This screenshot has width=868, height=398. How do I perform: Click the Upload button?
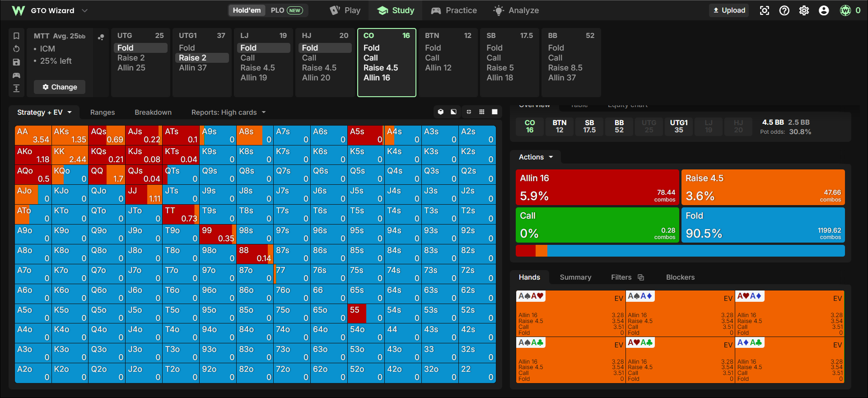[729, 10]
